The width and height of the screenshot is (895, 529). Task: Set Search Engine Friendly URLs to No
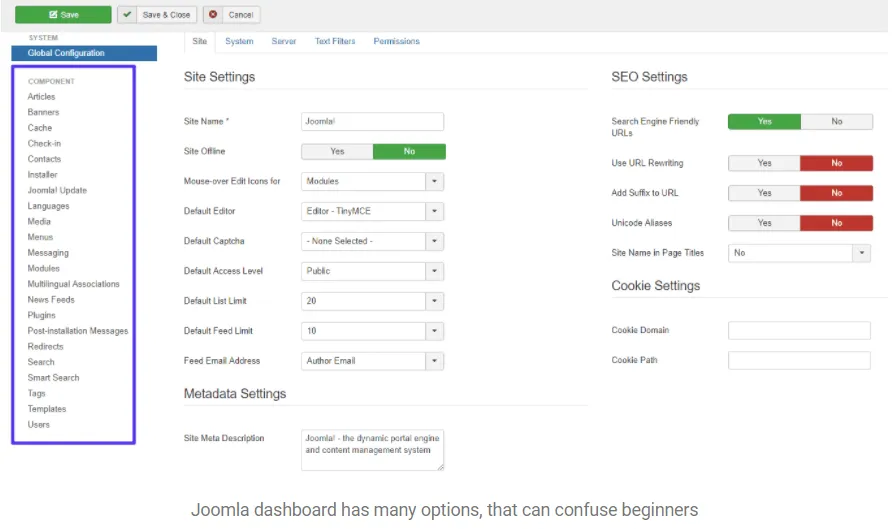(837, 122)
